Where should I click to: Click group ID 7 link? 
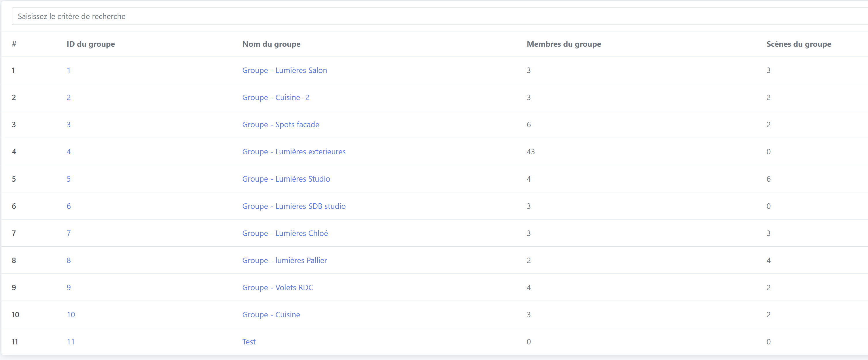pyautogui.click(x=69, y=233)
